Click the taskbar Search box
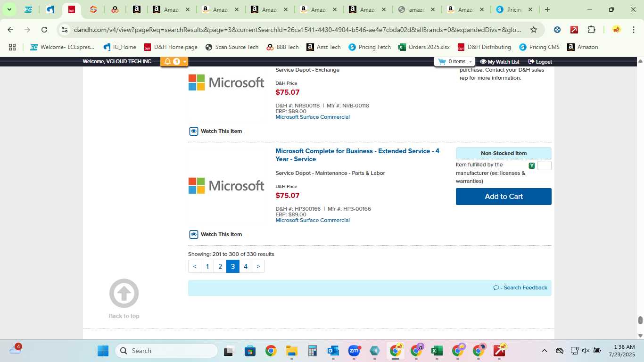 166,351
